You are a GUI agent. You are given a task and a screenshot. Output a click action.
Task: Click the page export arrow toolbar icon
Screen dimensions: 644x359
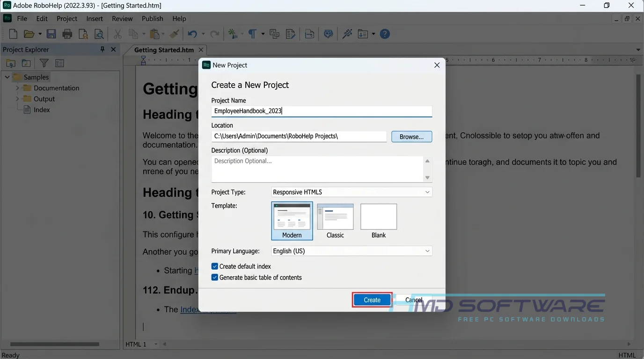pyautogui.click(x=309, y=34)
